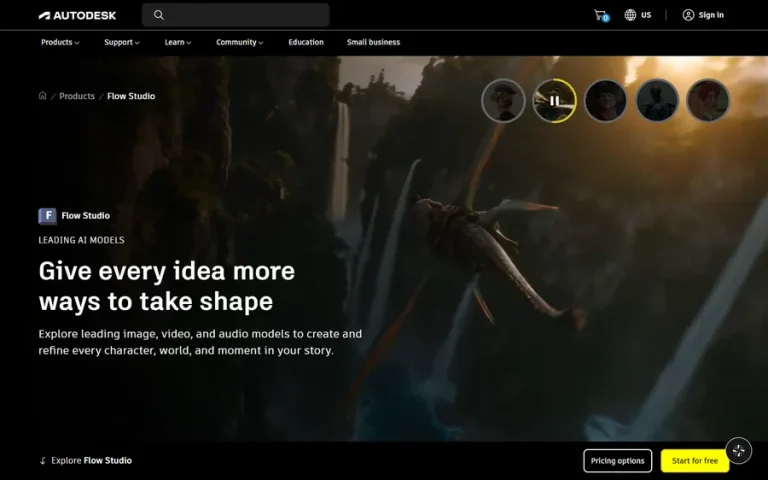
Task: Click the Explore Flow Studio link
Action: click(x=91, y=460)
